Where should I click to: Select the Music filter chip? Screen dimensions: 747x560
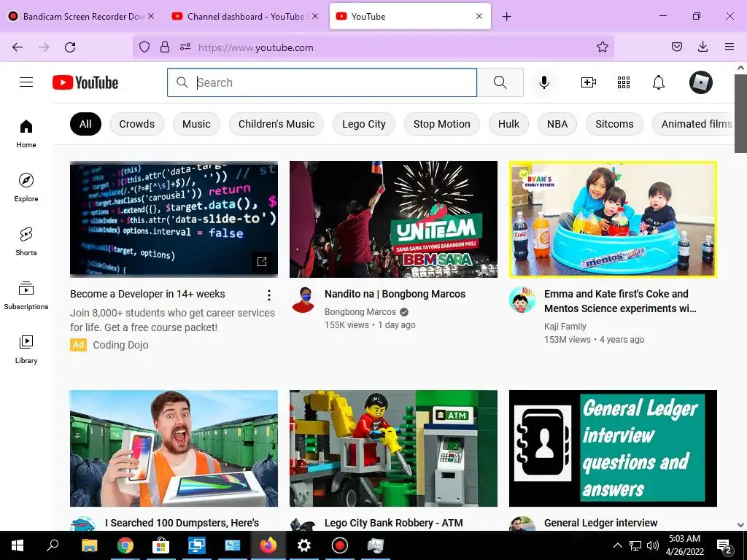196,124
